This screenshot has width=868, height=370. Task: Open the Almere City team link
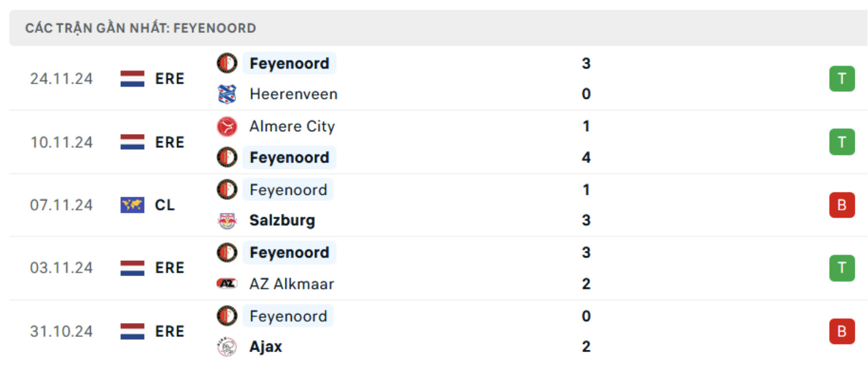click(292, 127)
